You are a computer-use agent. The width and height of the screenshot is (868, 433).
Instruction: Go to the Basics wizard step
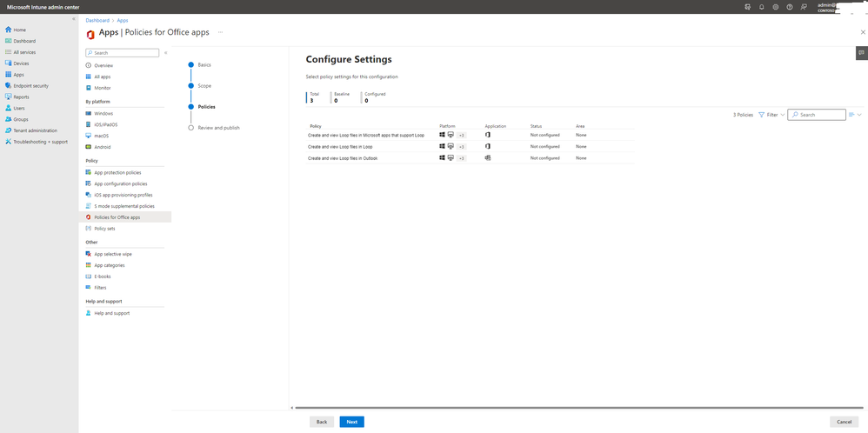[204, 65]
